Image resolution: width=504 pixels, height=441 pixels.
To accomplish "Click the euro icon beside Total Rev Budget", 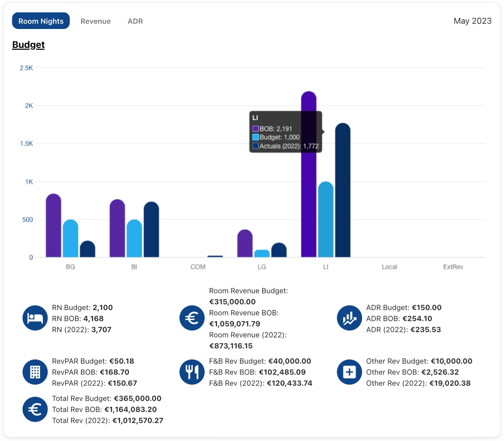I will (x=35, y=409).
